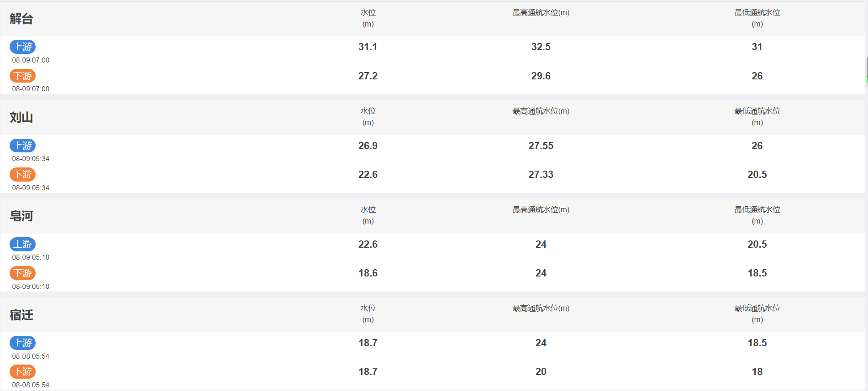The image size is (868, 391).
Task: Click the 31.1 water level value
Action: pos(368,47)
